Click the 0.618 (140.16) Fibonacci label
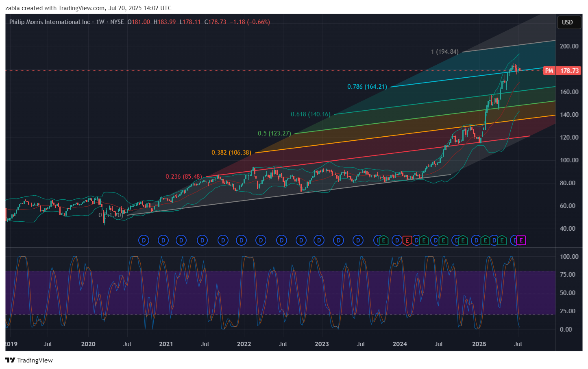 click(x=311, y=114)
